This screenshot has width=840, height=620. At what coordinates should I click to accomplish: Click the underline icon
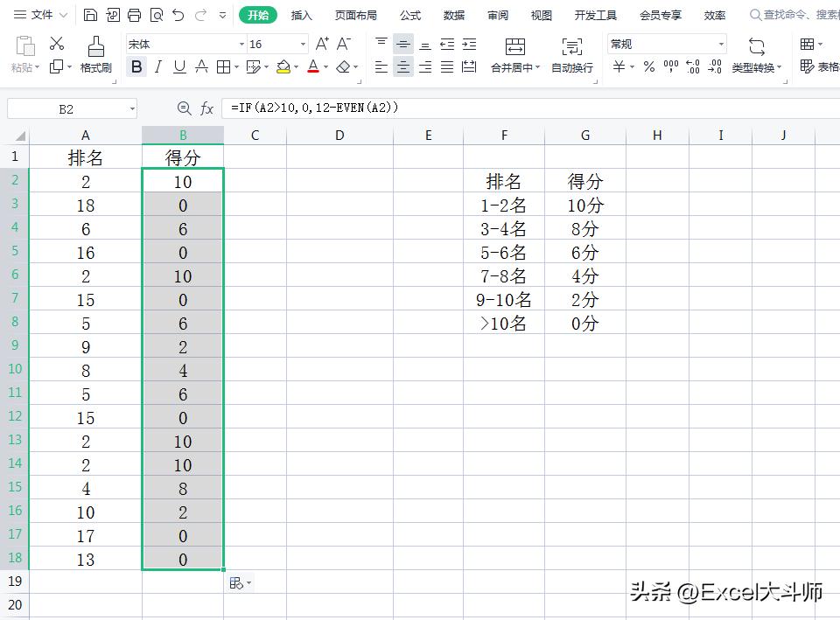click(x=178, y=66)
